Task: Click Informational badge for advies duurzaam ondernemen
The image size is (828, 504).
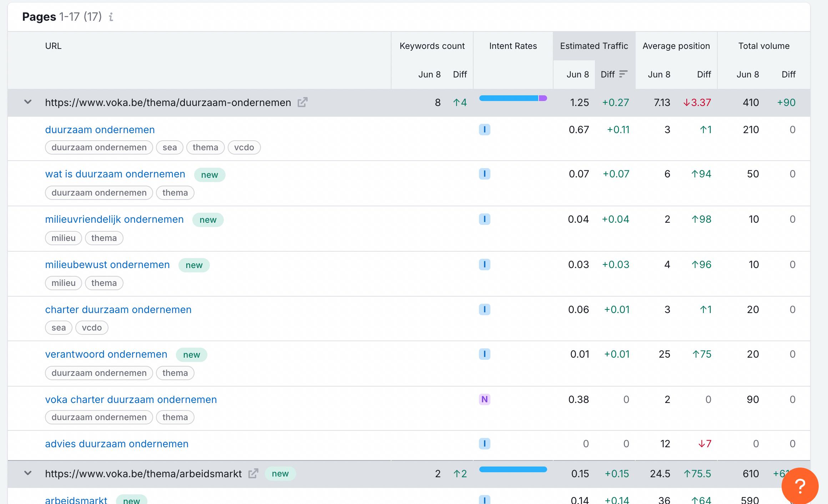Action: pyautogui.click(x=484, y=444)
